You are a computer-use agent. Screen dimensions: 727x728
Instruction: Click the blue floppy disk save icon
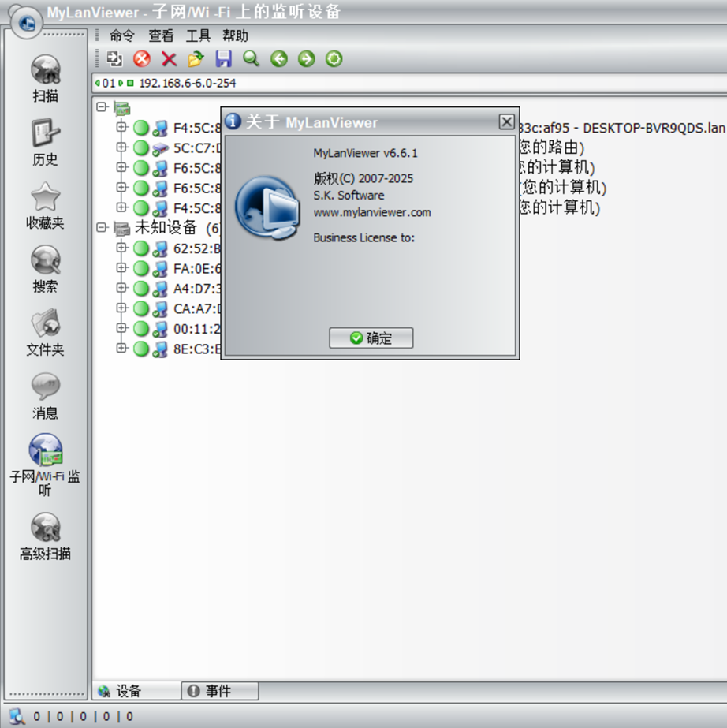223,58
